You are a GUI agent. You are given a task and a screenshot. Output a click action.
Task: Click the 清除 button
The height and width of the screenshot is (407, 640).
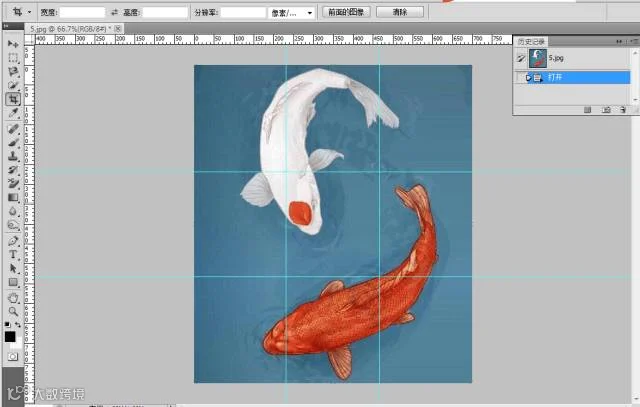tap(400, 12)
